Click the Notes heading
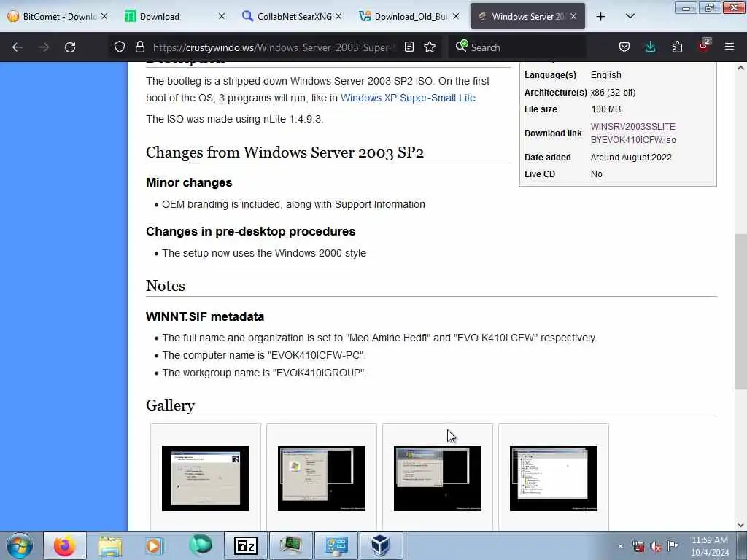 [166, 286]
